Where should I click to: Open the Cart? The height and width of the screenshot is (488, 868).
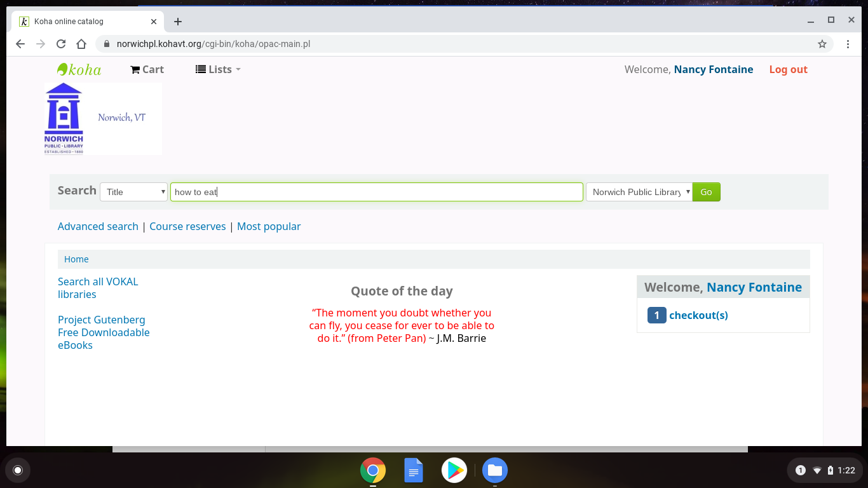point(147,69)
